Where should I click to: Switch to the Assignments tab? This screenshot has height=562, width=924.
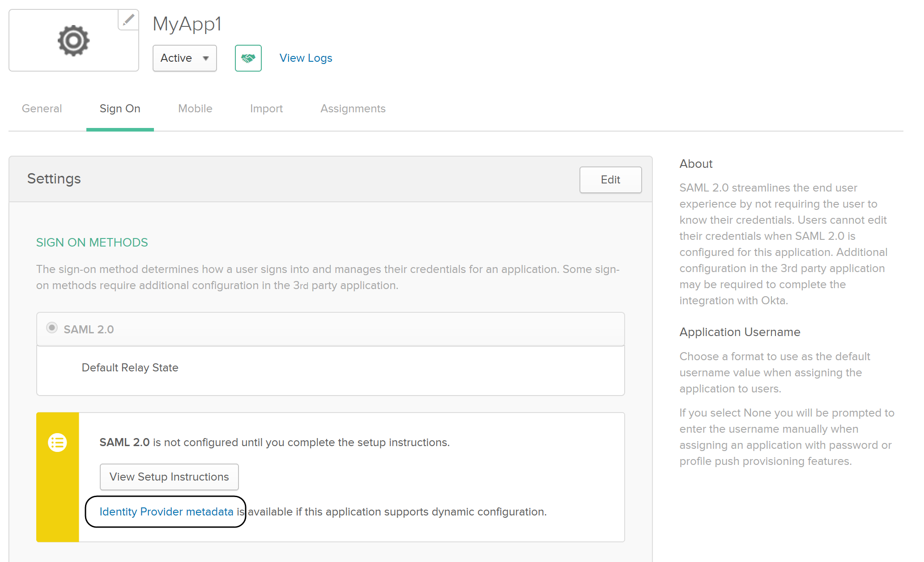tap(353, 109)
